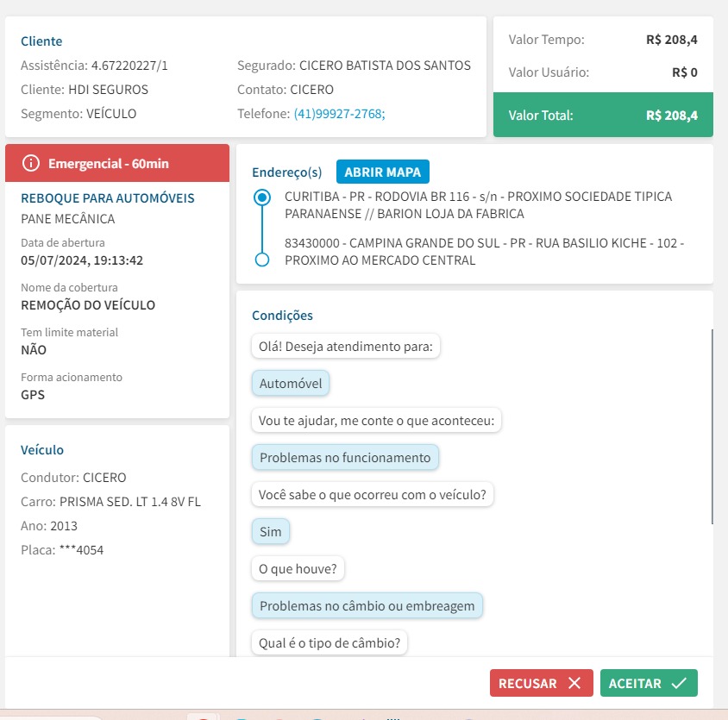
Task: Click the Curitiba Rodovia BR 116 address
Action: [478, 205]
